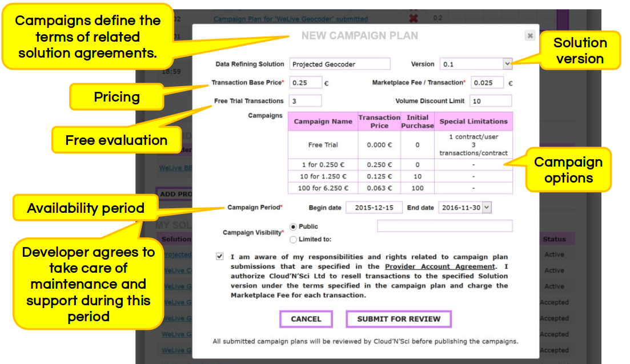The height and width of the screenshot is (364, 630).
Task: Click the empty 'Limited to' text field
Action: pyautogui.click(x=445, y=226)
